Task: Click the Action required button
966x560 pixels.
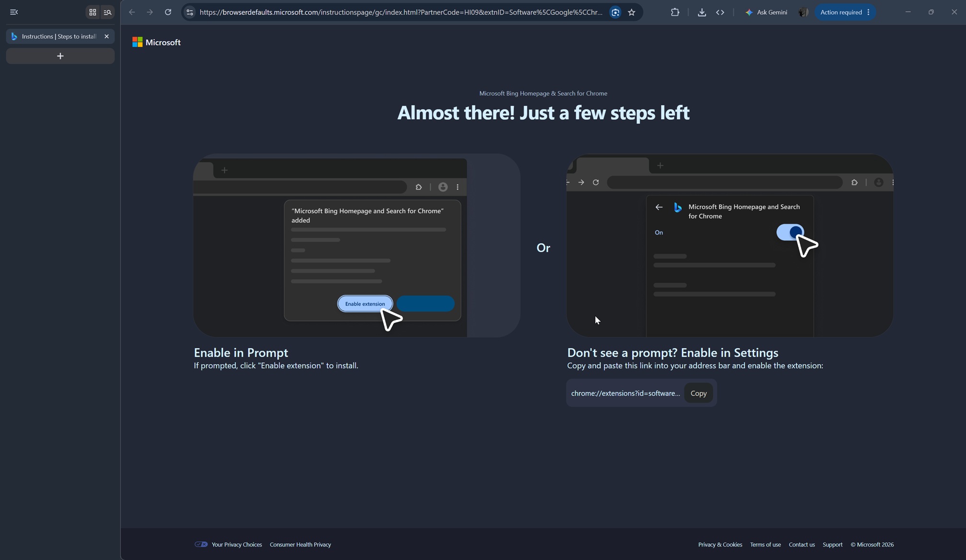Action: [x=841, y=12]
